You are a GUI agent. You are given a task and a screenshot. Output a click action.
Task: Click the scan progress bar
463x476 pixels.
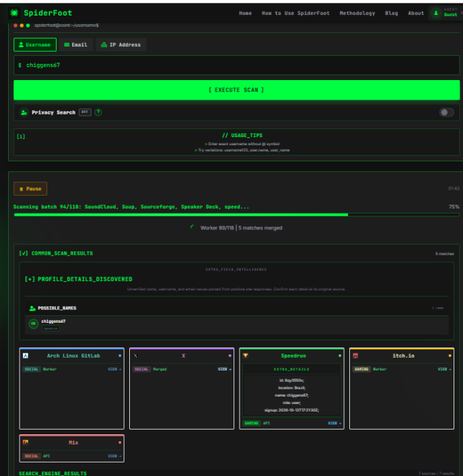tap(236, 214)
